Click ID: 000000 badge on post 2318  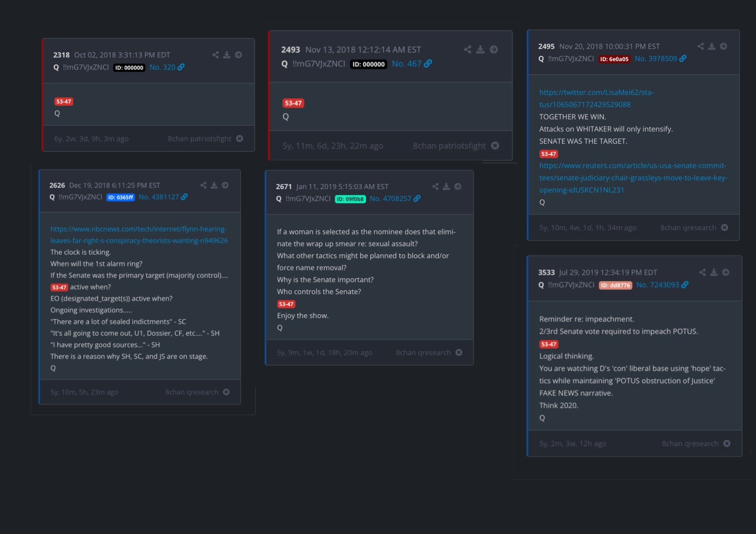(x=129, y=68)
